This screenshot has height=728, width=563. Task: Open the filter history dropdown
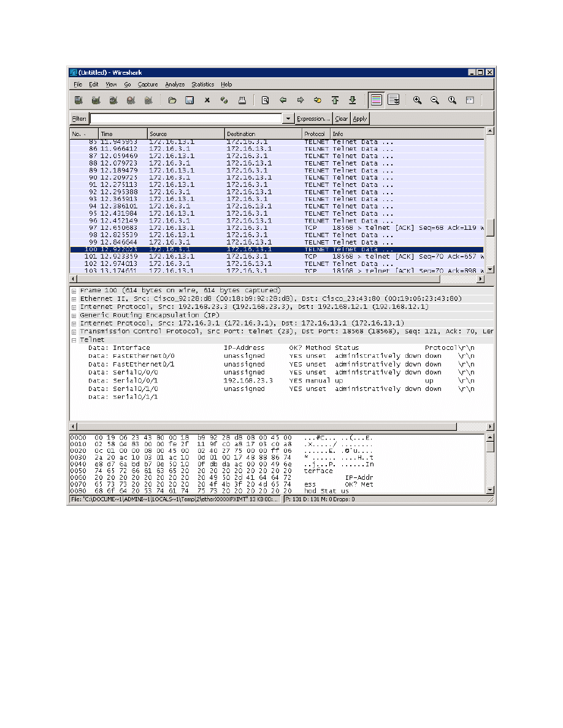[289, 118]
